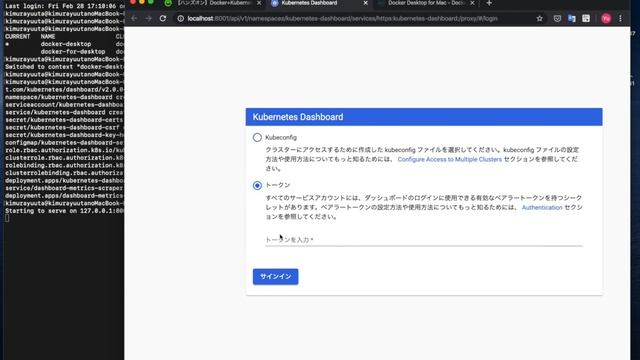Screen dimensions: 640x360
Task: Focus the トークンを入力 token field
Action: point(424,240)
